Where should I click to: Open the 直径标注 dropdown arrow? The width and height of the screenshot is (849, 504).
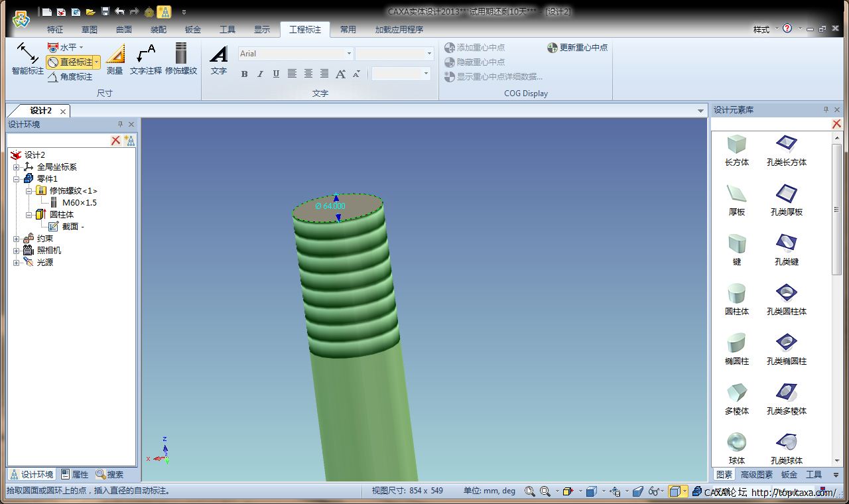click(97, 62)
